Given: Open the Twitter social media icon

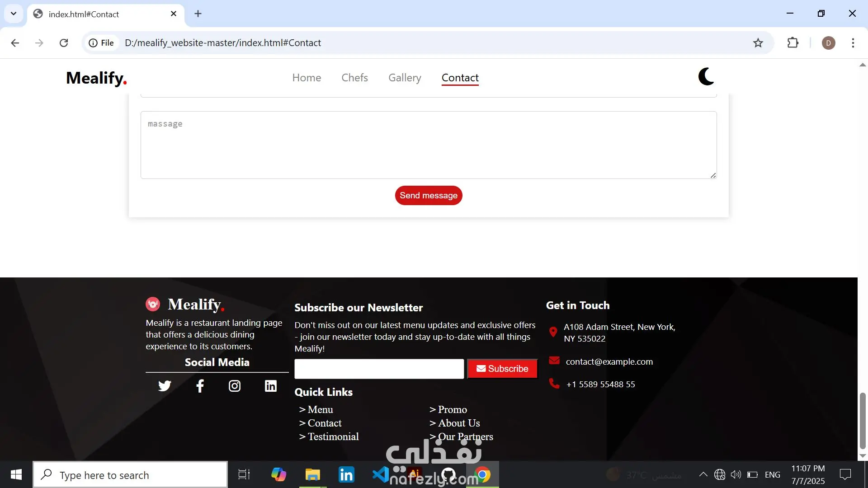Looking at the screenshot, I should pos(165,386).
